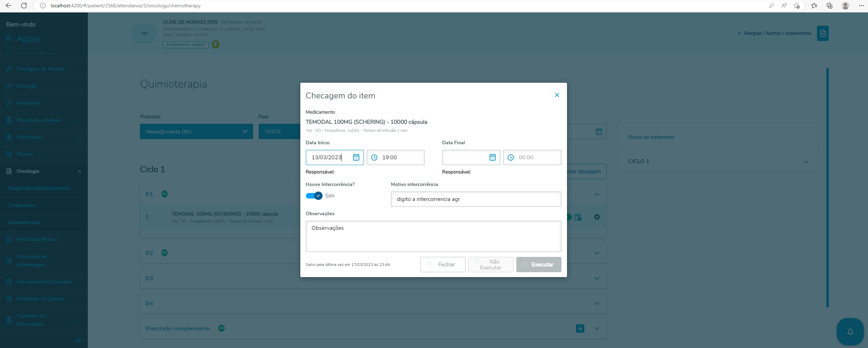Image resolution: width=868 pixels, height=348 pixels.
Task: Click the green badge next to Atendimento Aberto
Action: [216, 44]
